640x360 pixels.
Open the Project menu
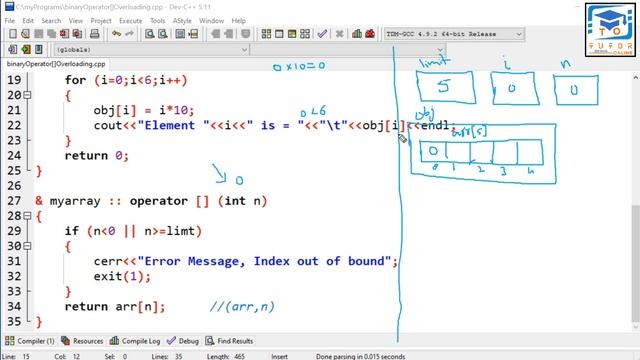[x=101, y=20]
